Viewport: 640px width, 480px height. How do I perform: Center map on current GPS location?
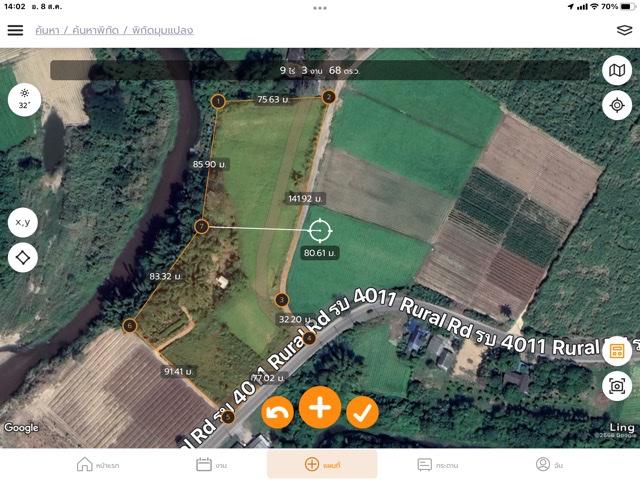[617, 105]
